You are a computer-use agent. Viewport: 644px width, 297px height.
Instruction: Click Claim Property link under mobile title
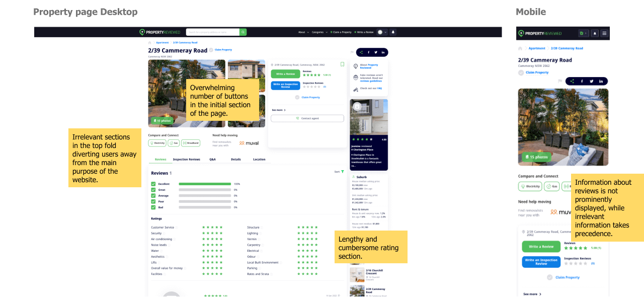[x=537, y=72]
